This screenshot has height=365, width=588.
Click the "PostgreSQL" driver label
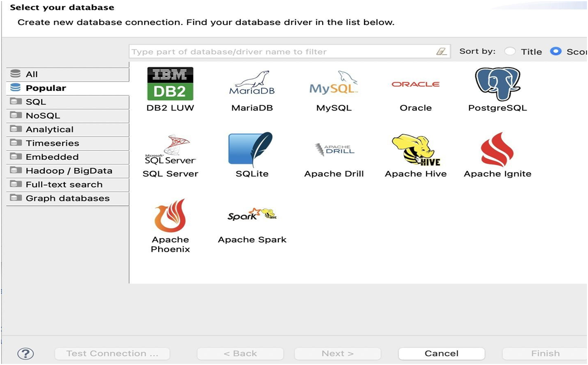click(498, 108)
